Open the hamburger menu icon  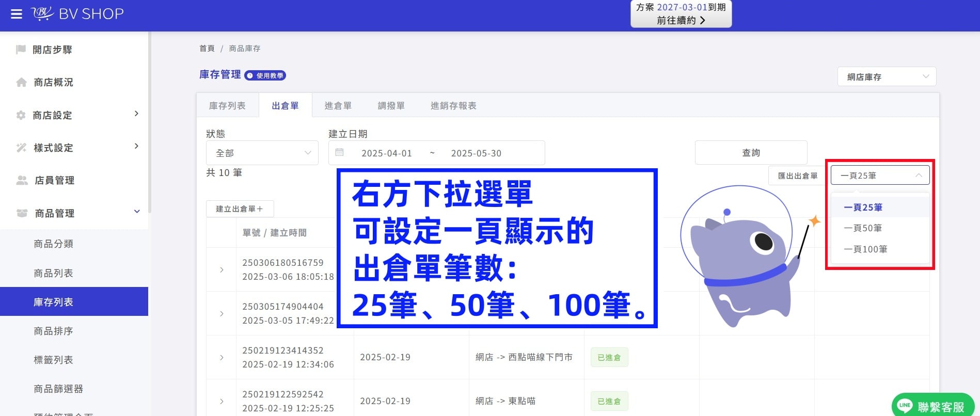coord(17,14)
